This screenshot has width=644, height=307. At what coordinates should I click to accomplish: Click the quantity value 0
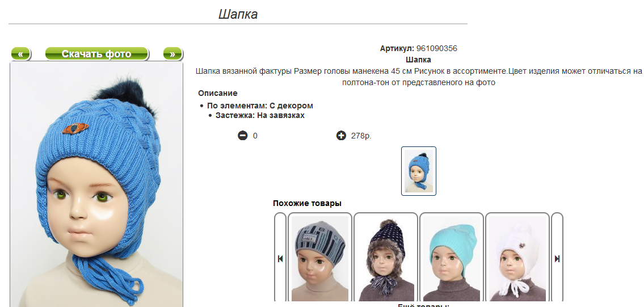pyautogui.click(x=255, y=136)
